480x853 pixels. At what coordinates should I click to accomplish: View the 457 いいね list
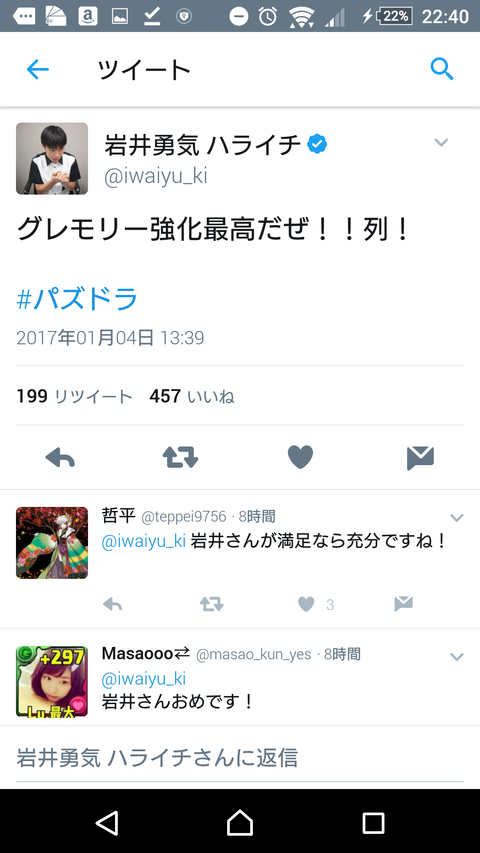click(192, 397)
